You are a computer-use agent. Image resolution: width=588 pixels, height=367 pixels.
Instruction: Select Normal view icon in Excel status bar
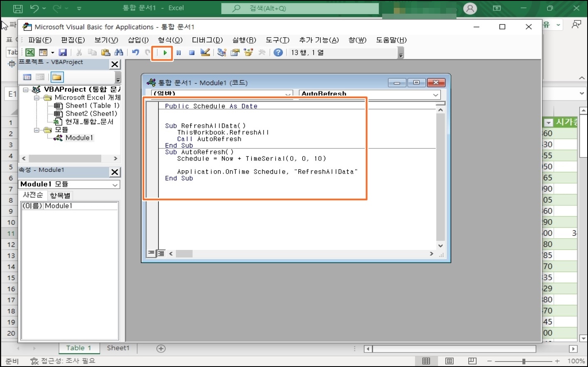(x=426, y=361)
